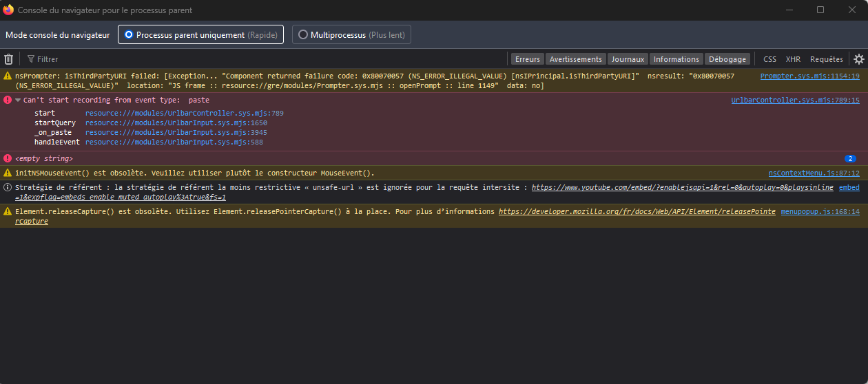Click the initNSMouseEvent() obsolète message text
Viewport: 868px width, 384px height.
[195, 173]
